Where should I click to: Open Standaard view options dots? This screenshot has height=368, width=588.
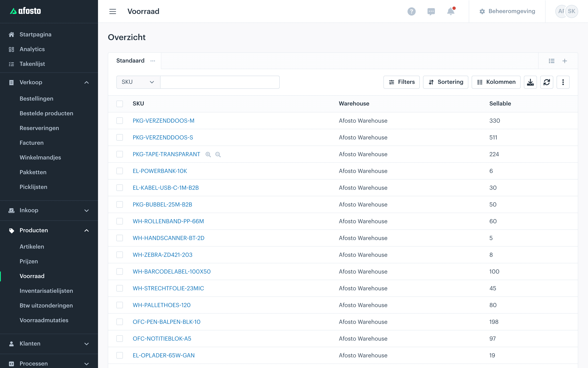153,61
